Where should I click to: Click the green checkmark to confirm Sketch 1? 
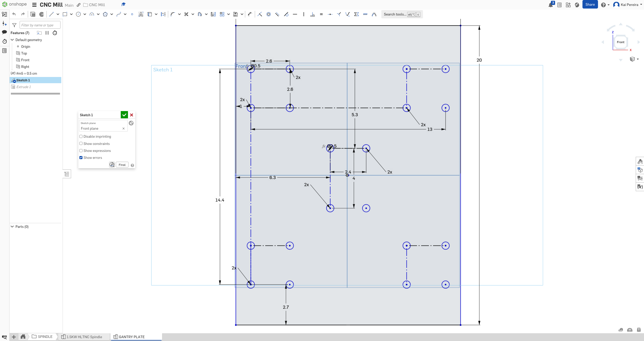[124, 115]
